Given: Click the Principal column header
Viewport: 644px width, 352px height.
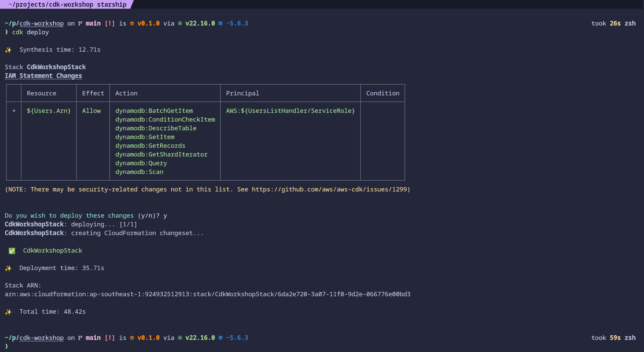Looking at the screenshot, I should tap(243, 93).
